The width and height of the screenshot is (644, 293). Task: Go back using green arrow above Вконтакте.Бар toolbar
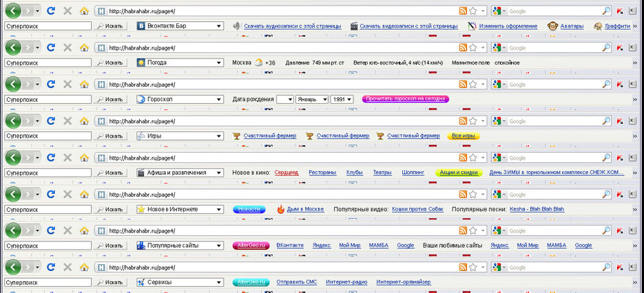(x=13, y=11)
